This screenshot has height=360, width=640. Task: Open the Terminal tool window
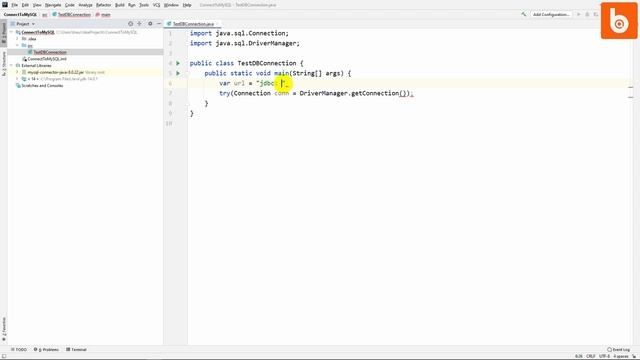point(76,350)
